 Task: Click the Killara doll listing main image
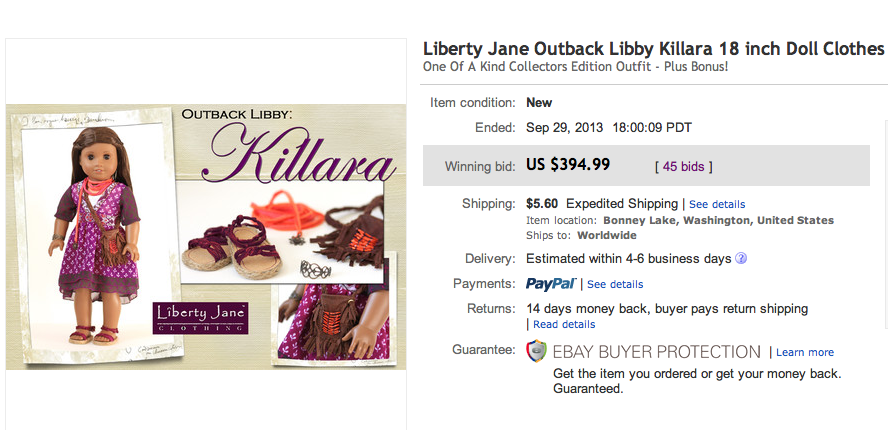click(206, 237)
